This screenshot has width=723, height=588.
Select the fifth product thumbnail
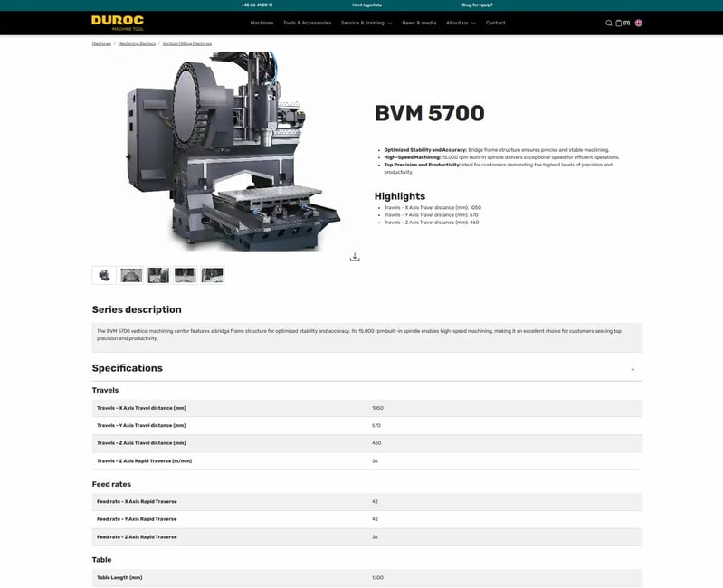[x=212, y=275]
